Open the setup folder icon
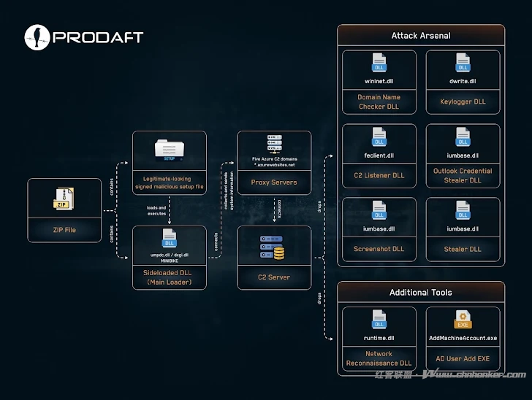Image resolution: width=532 pixels, height=400 pixels. pyautogui.click(x=169, y=149)
